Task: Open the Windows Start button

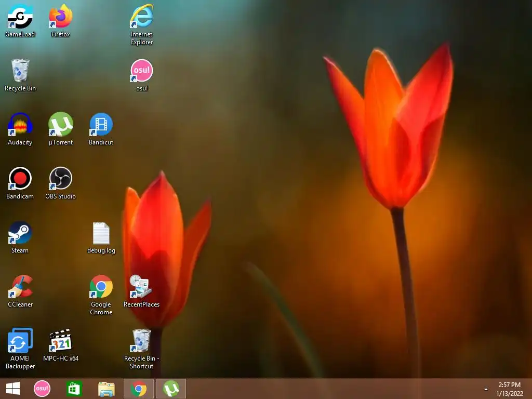Action: [x=13, y=389]
